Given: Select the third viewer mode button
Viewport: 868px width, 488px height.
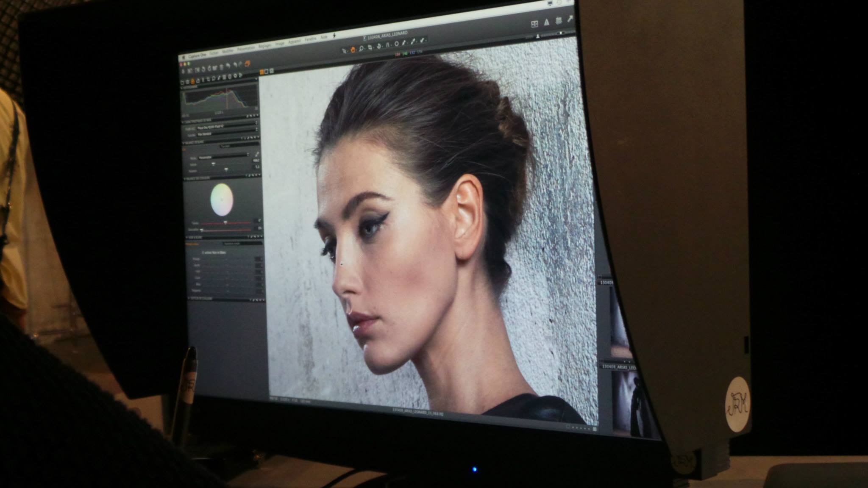Looking at the screenshot, I should coord(271,71).
